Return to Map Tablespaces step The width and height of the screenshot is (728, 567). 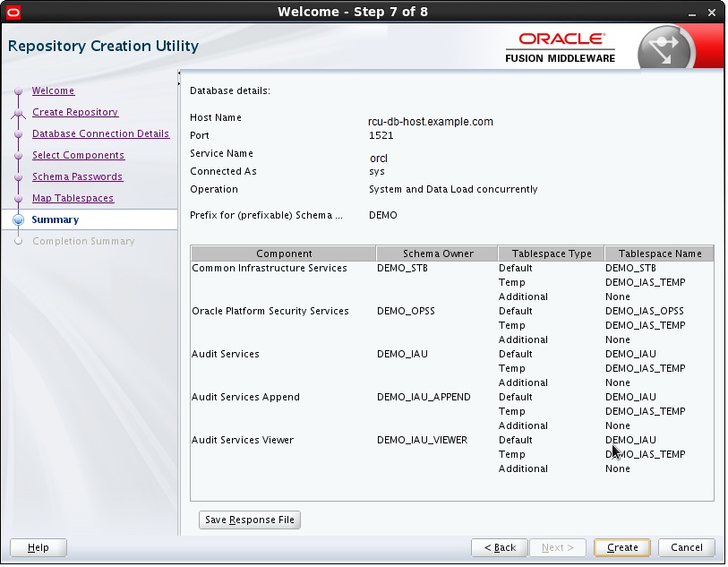click(73, 198)
